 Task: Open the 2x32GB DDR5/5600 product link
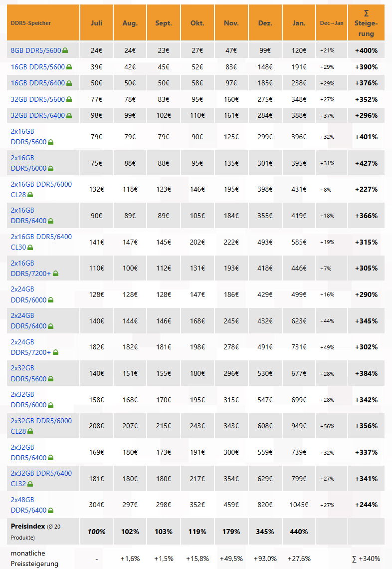(28, 373)
